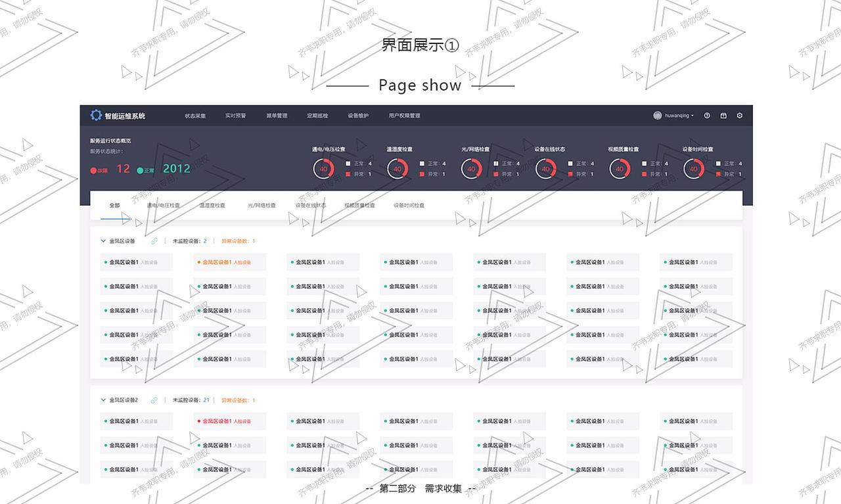Click the link icon beside 金凤区设备2
Screen dimensions: 841x504
(x=154, y=400)
